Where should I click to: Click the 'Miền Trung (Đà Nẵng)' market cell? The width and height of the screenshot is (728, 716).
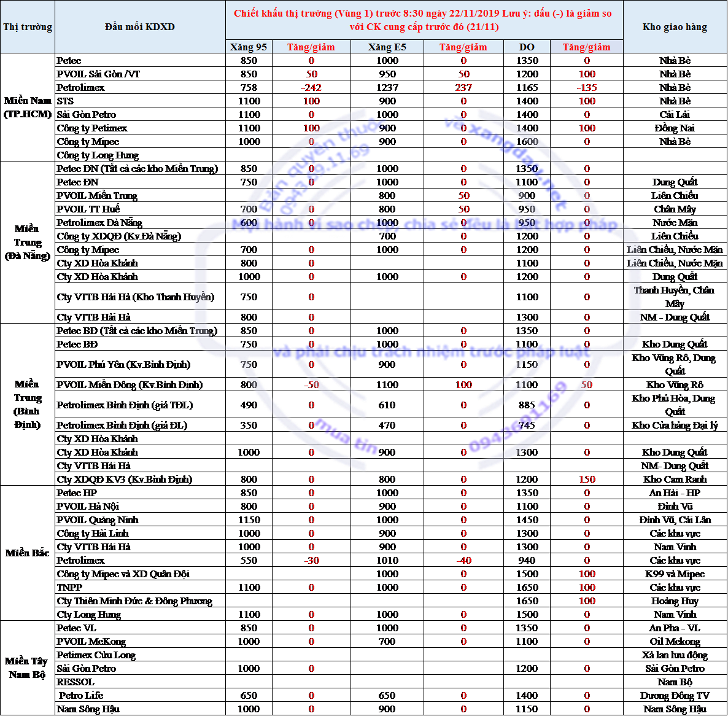pyautogui.click(x=28, y=242)
